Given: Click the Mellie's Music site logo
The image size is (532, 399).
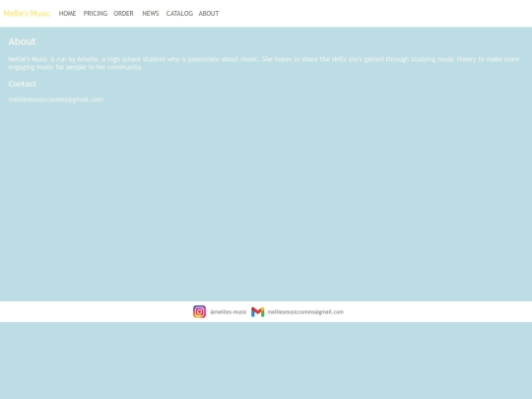Looking at the screenshot, I should (27, 13).
